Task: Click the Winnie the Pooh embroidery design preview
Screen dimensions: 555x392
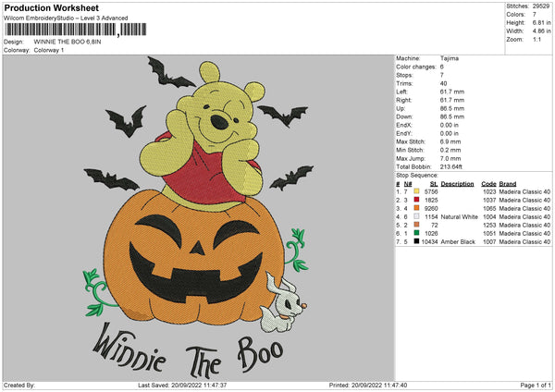Action: click(x=199, y=217)
